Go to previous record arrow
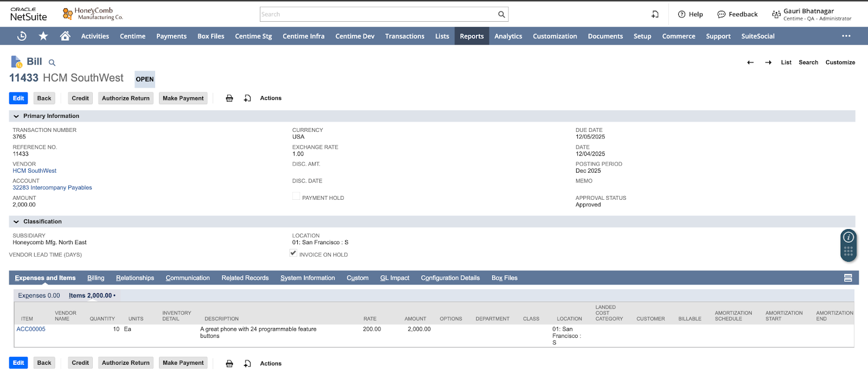The height and width of the screenshot is (386, 868). [x=750, y=62]
